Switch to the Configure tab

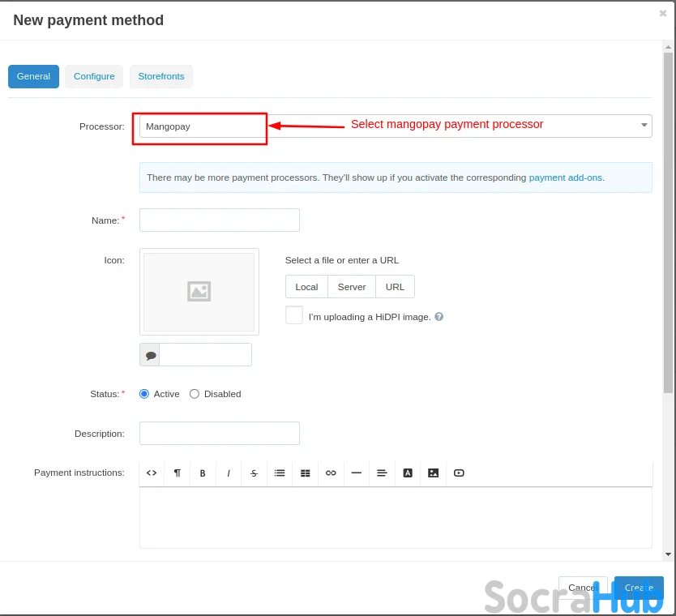coord(94,76)
